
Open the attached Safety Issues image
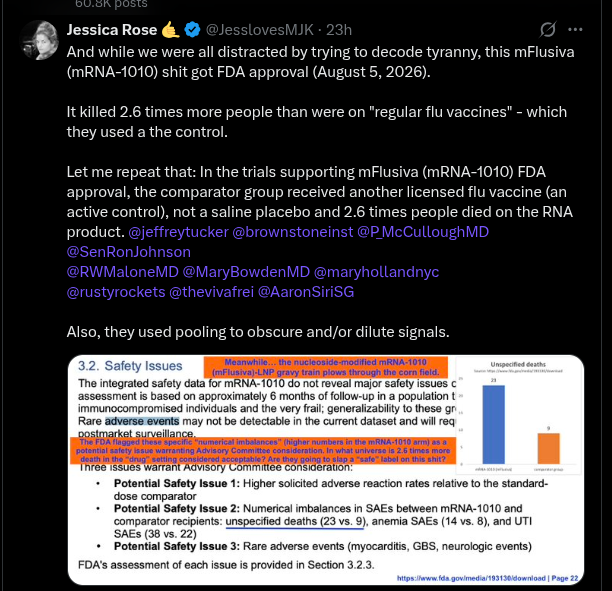click(x=326, y=470)
